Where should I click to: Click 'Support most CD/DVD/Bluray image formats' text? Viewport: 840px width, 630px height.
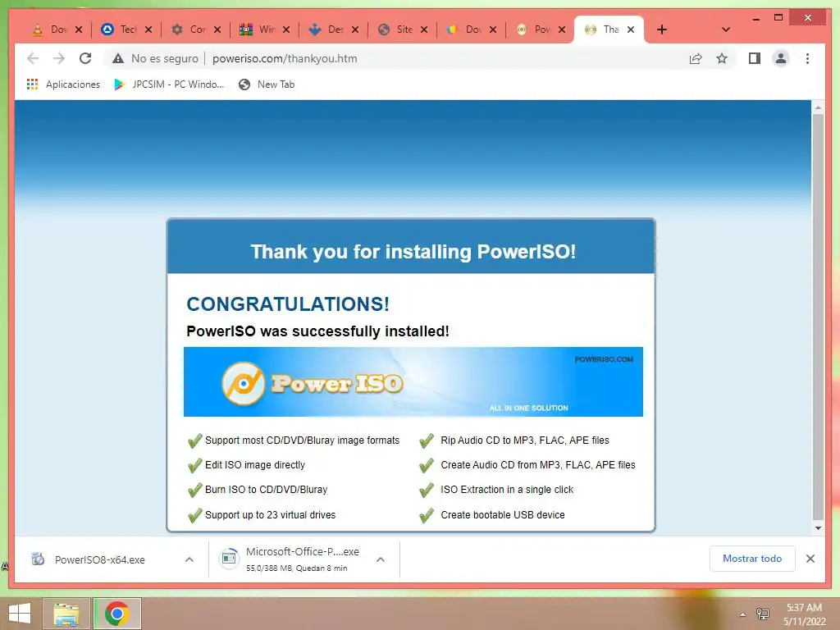click(x=302, y=441)
